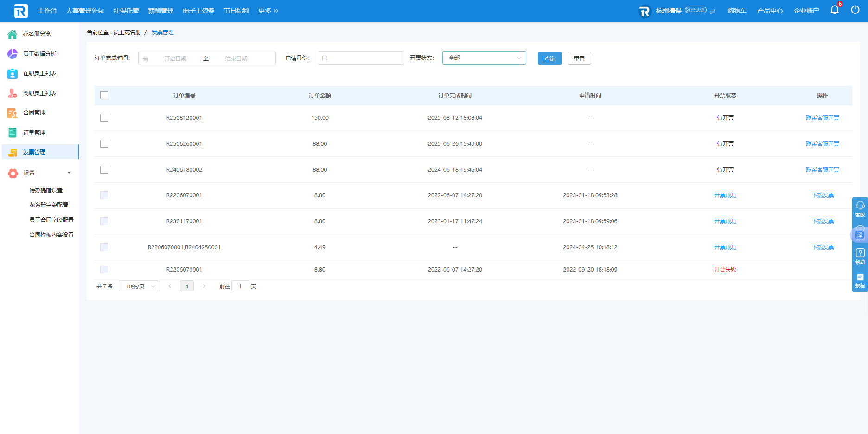Click the 申请月份 date input field
This screenshot has height=434, width=868.
pyautogui.click(x=361, y=58)
